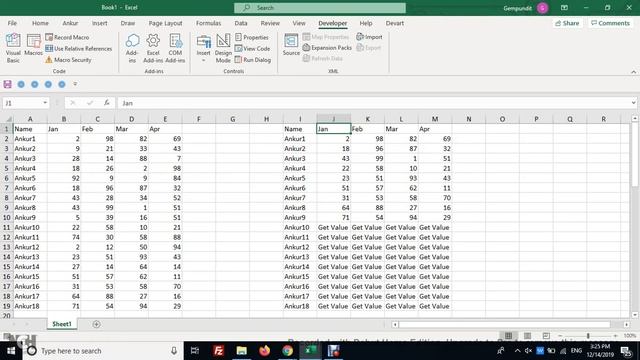Open the Add-ins manager
The width and height of the screenshot is (640, 360).
coord(132,48)
